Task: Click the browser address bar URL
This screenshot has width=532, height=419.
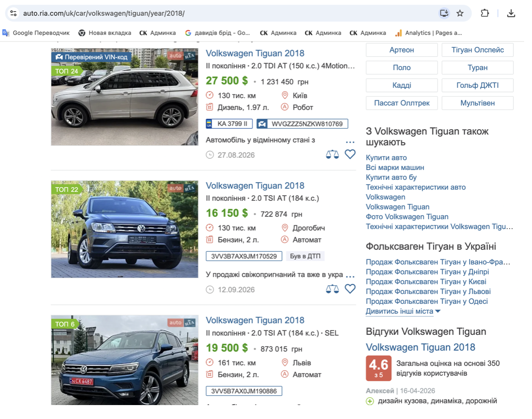Action: point(104,13)
